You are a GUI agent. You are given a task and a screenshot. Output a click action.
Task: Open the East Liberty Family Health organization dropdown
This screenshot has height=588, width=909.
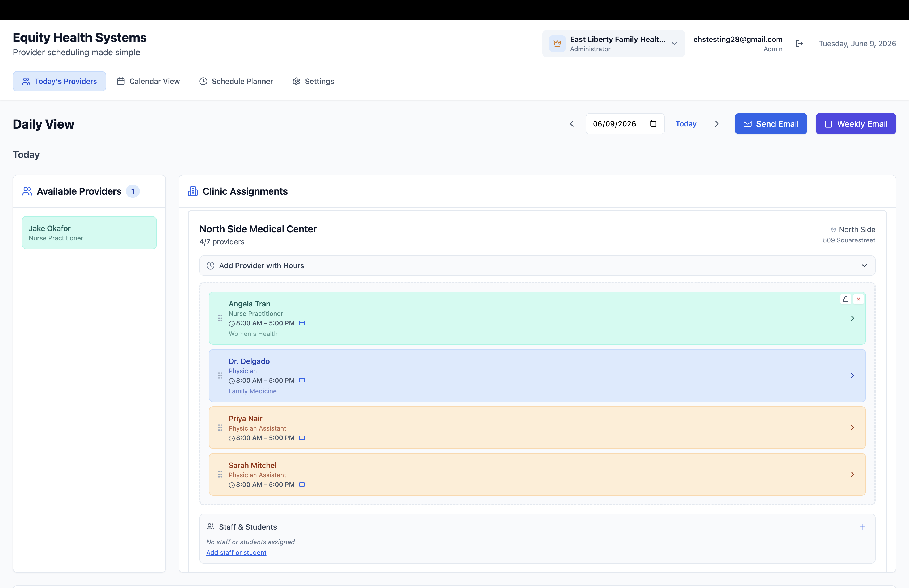(613, 44)
